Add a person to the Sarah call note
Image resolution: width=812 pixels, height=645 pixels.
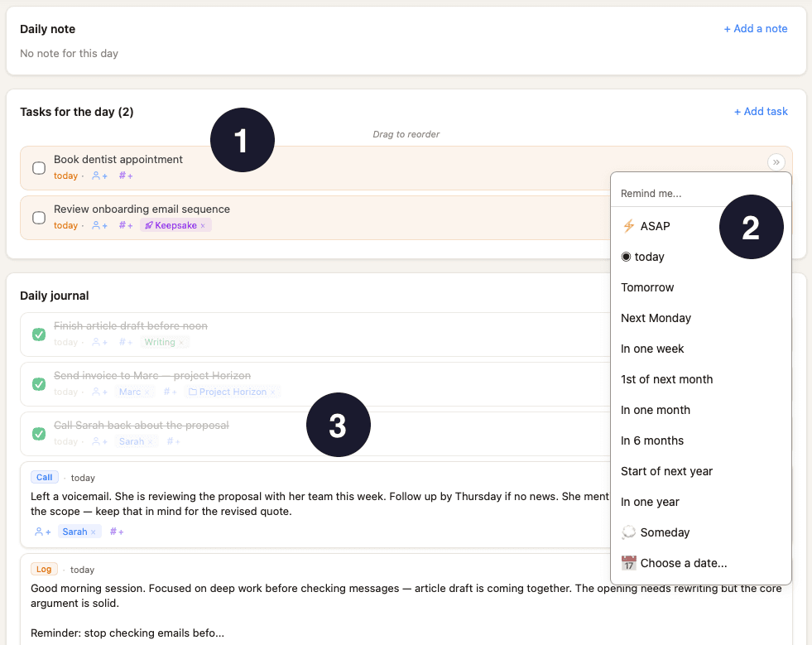coord(42,531)
